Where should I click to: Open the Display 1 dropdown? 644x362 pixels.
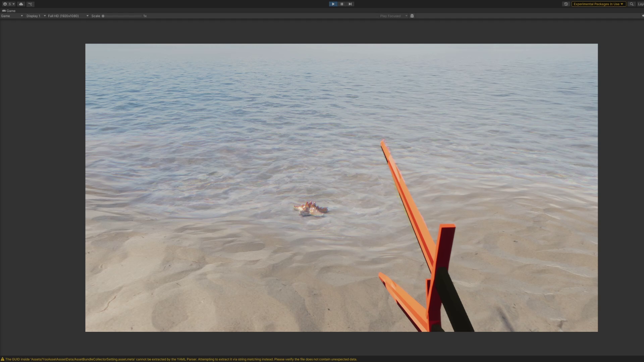tap(36, 16)
